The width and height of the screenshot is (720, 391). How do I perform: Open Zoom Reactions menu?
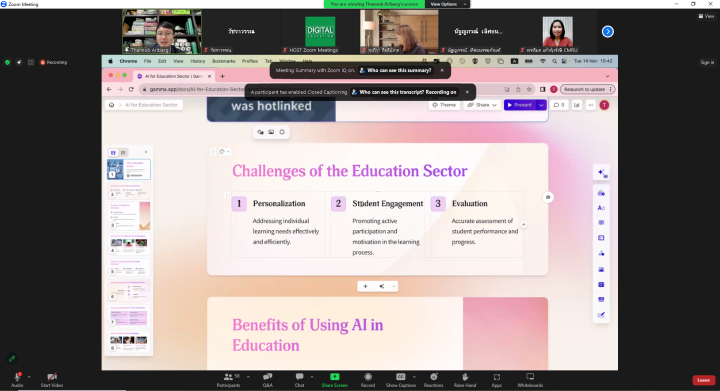tap(433, 380)
